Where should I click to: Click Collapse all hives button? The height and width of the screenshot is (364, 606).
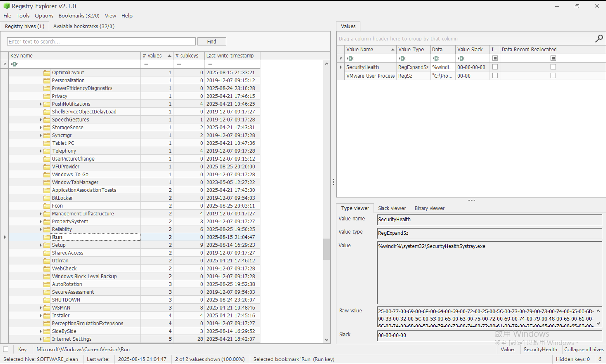click(x=584, y=349)
